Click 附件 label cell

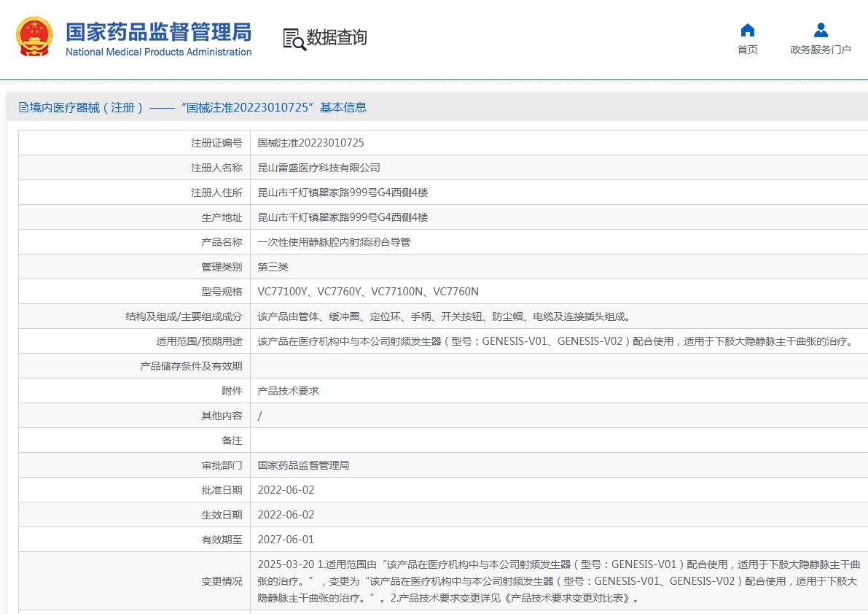click(135, 391)
